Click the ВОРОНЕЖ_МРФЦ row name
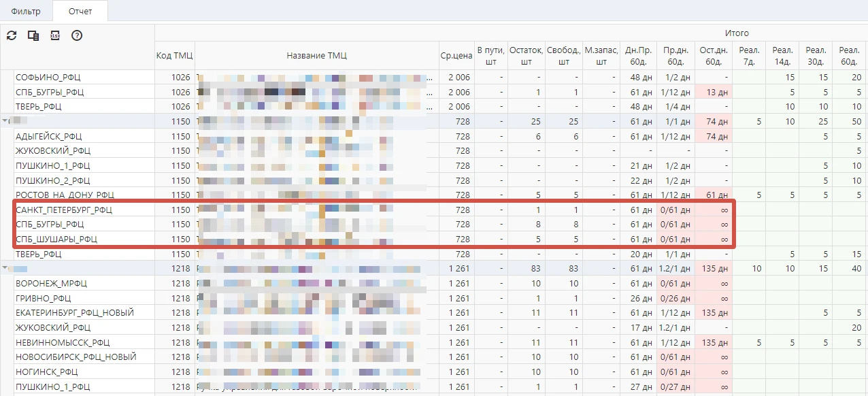Image resolution: width=868 pixels, height=396 pixels. pos(52,284)
